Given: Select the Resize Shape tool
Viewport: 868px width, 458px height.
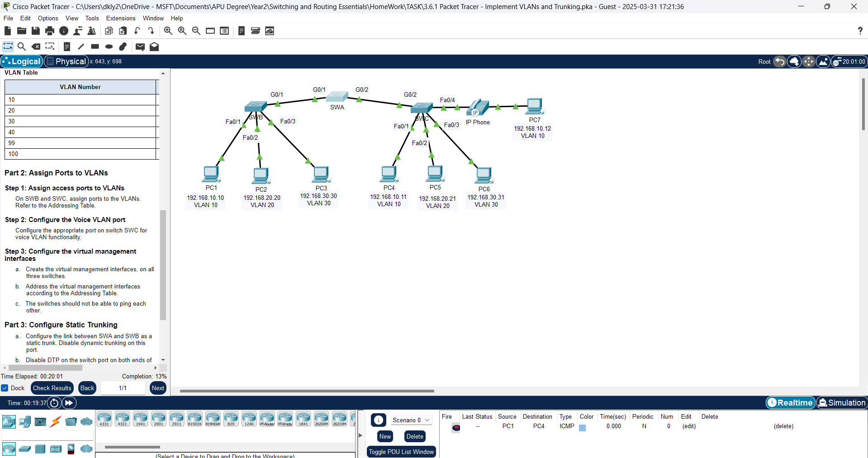Looking at the screenshot, I should 49,46.
